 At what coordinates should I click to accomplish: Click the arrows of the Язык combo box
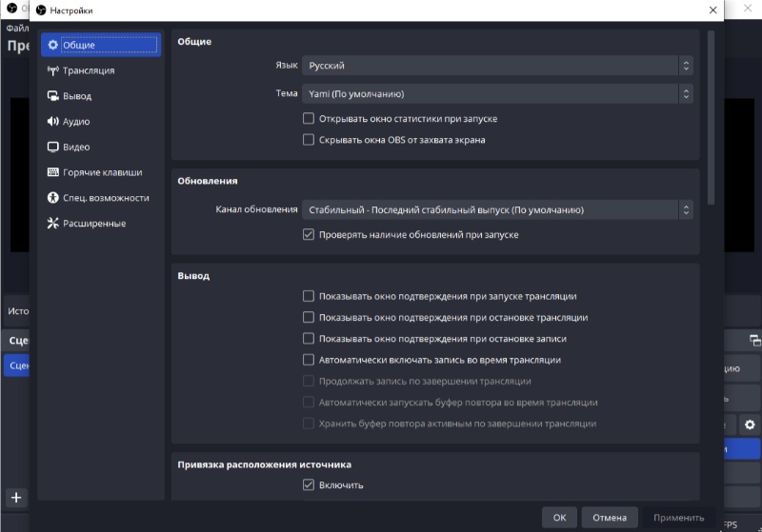click(686, 65)
